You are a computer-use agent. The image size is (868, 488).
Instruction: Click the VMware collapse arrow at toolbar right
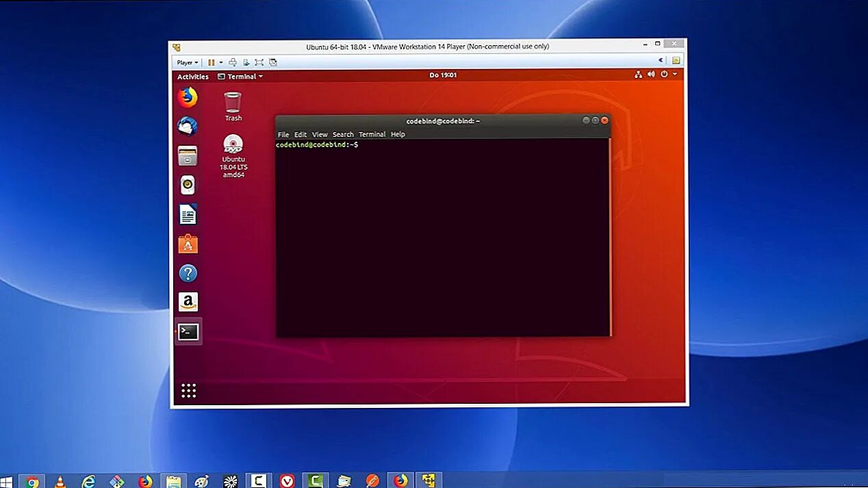click(x=661, y=61)
